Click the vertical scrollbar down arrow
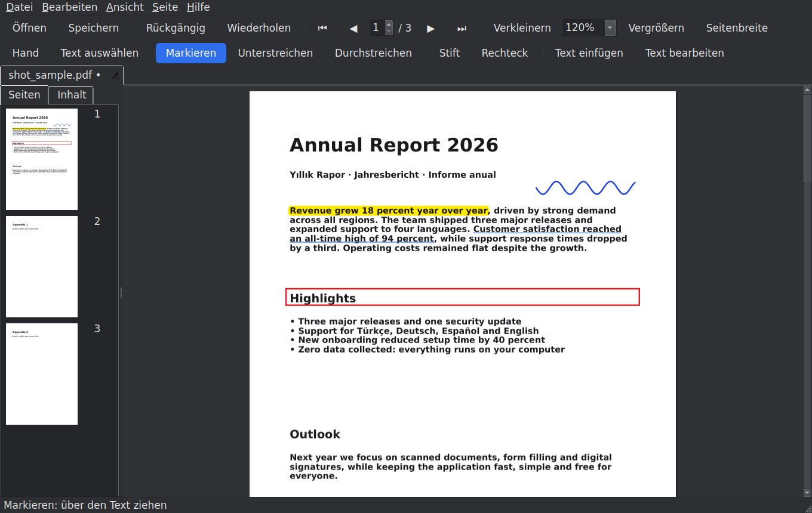This screenshot has width=812, height=513. [807, 492]
